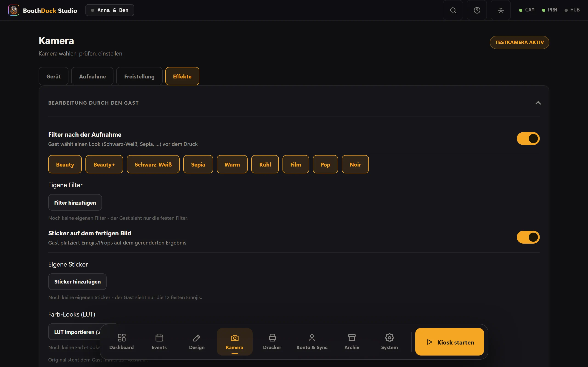Open Konto & Sync via the person icon
The height and width of the screenshot is (367, 588).
(312, 337)
